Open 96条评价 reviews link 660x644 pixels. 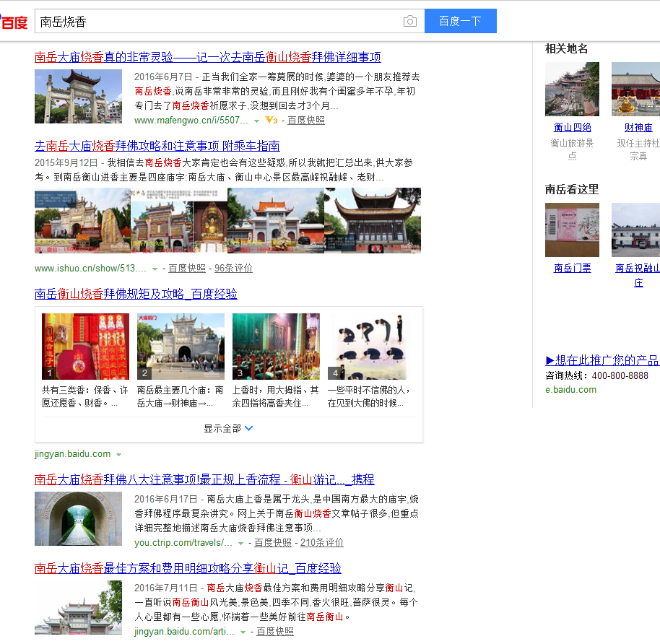click(x=234, y=268)
